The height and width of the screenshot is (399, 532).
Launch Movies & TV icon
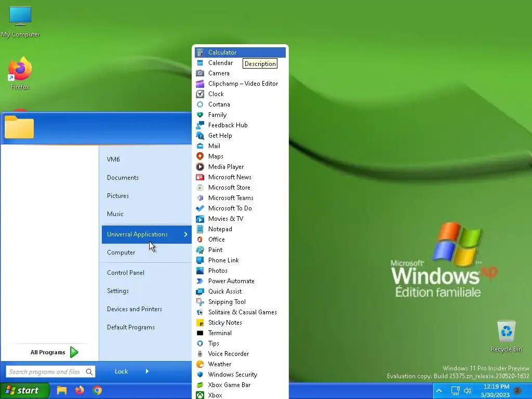pyautogui.click(x=200, y=219)
